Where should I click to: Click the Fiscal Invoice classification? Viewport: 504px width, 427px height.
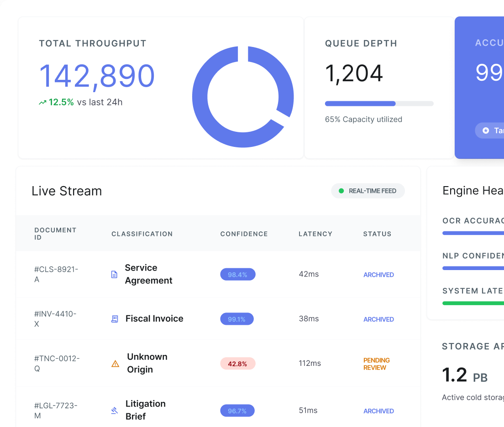point(154,318)
